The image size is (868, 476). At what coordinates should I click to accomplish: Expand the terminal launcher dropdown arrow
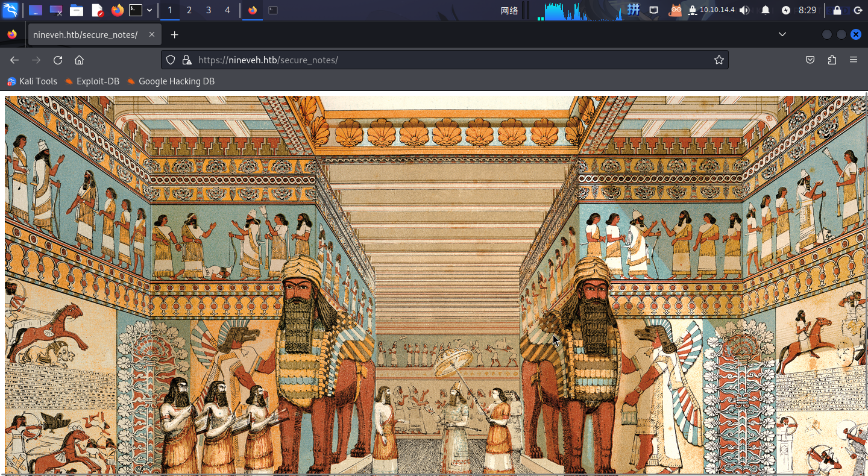[149, 10]
